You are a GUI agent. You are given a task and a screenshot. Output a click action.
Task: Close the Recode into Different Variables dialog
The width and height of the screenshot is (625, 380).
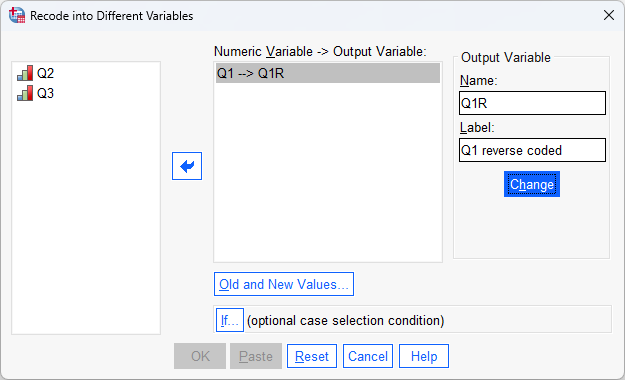(x=609, y=16)
